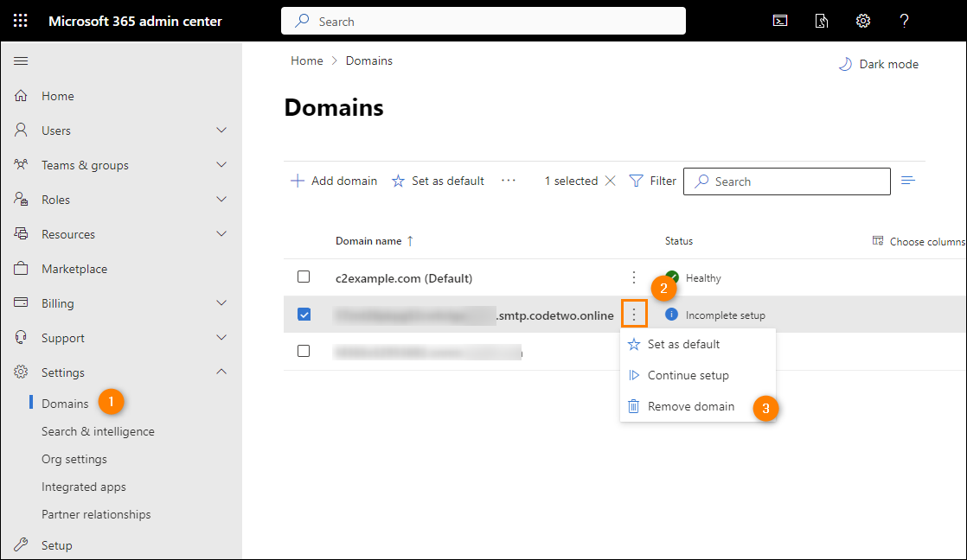Click the Choose columns icon
This screenshot has height=560, width=967.
[878, 241]
